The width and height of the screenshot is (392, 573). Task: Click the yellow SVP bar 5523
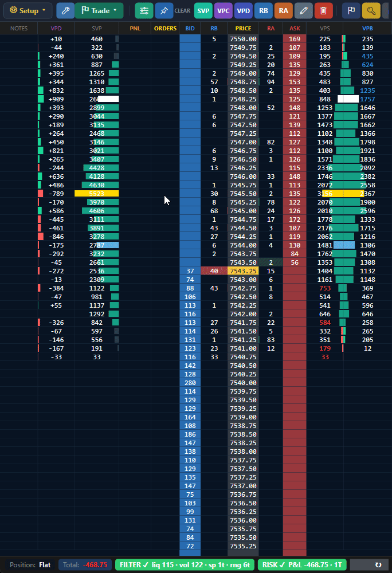coord(97,194)
